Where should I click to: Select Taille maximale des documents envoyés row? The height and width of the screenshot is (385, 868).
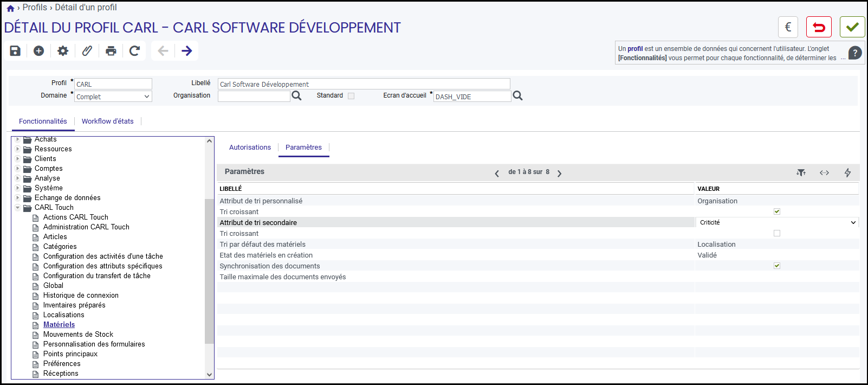(x=538, y=277)
